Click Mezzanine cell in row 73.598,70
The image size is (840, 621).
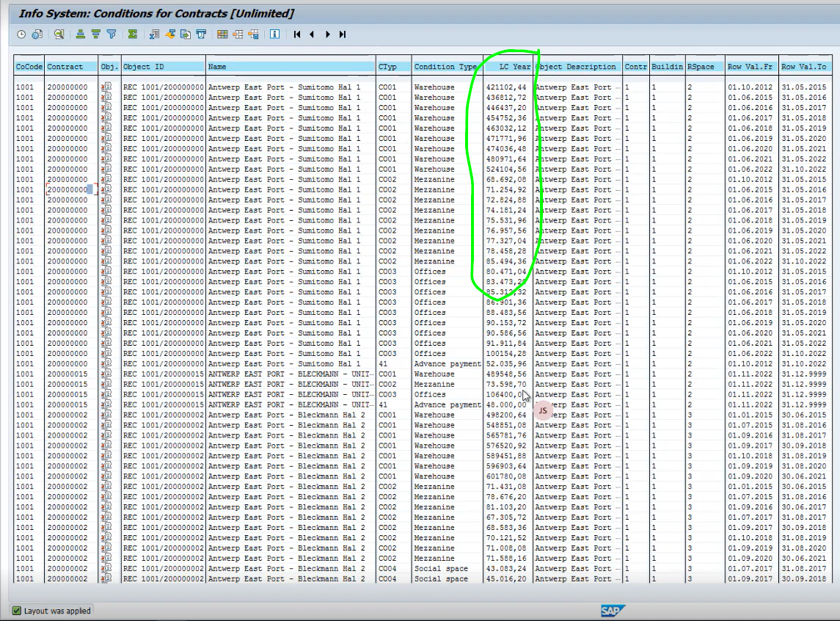[x=434, y=384]
